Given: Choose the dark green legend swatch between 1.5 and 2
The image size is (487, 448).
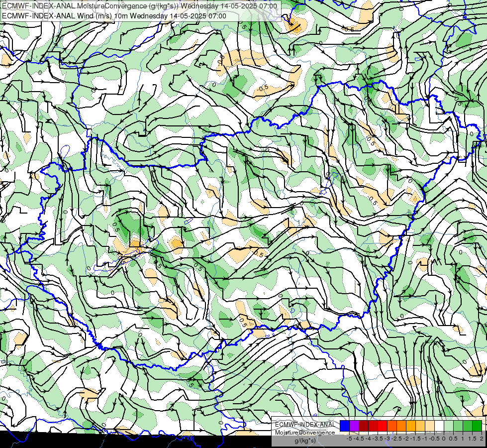Looking at the screenshot, I should coord(477,426).
